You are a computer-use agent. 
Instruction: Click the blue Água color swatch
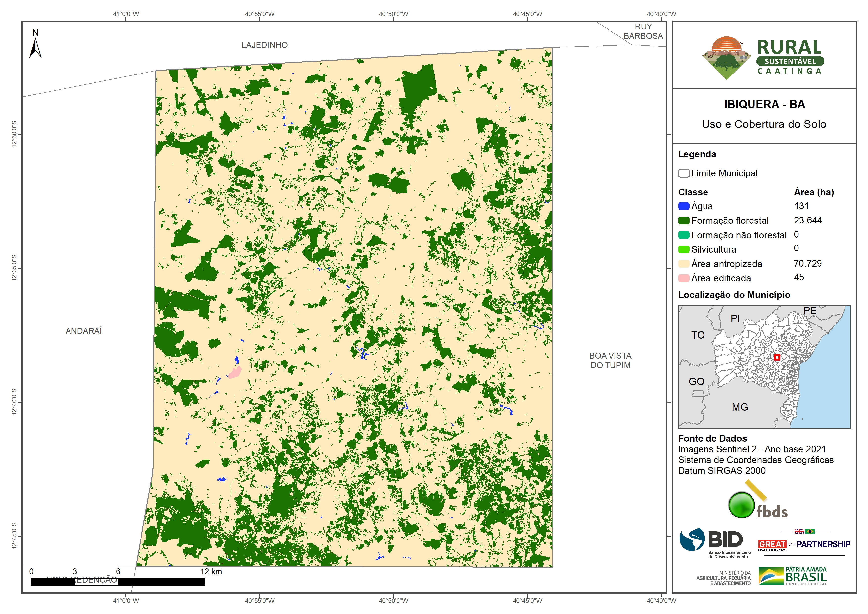click(x=683, y=206)
